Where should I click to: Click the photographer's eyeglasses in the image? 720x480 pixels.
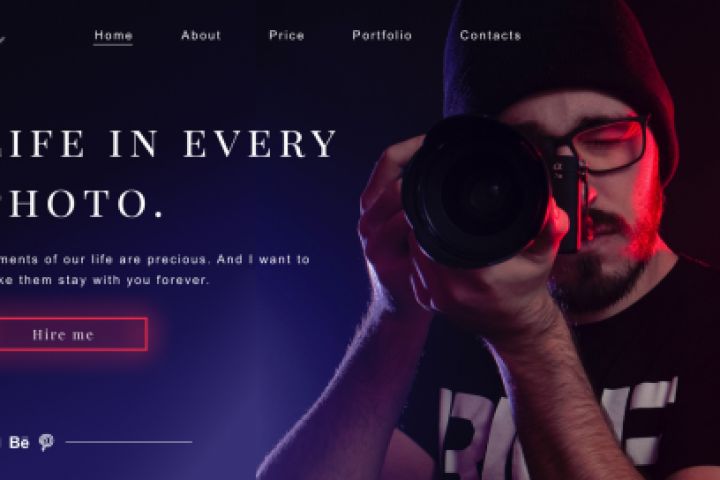pos(602,143)
